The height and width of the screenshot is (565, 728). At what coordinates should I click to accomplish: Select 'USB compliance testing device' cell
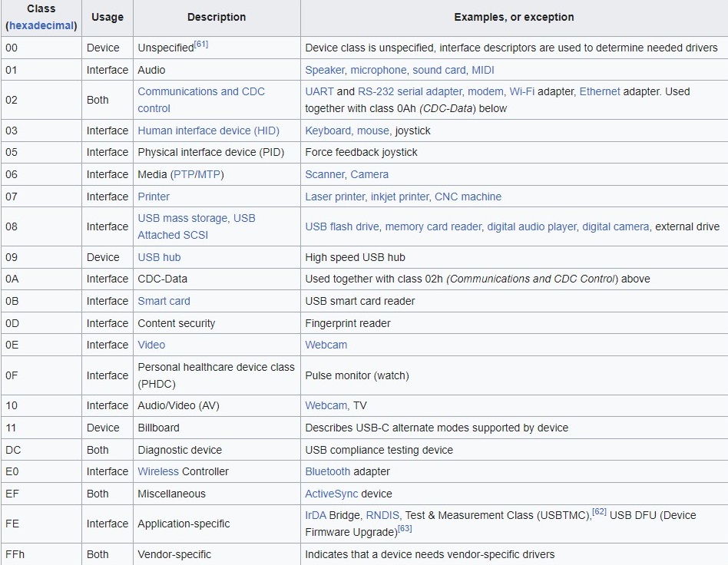(514, 450)
